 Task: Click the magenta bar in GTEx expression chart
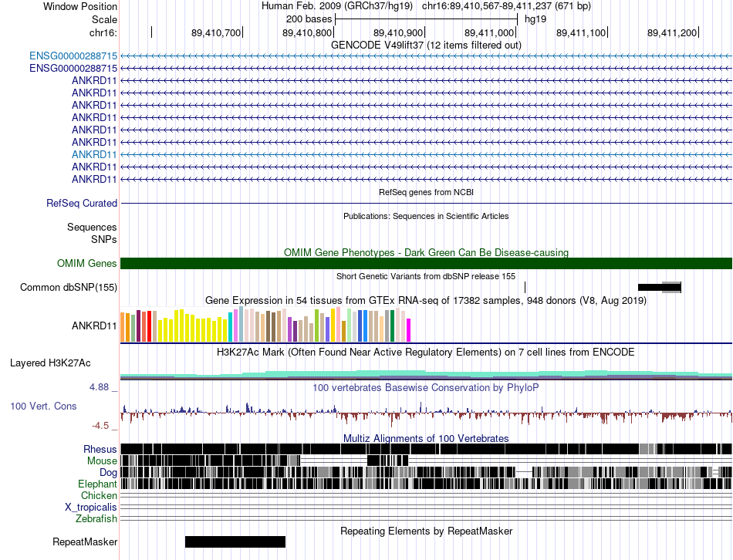(x=409, y=330)
